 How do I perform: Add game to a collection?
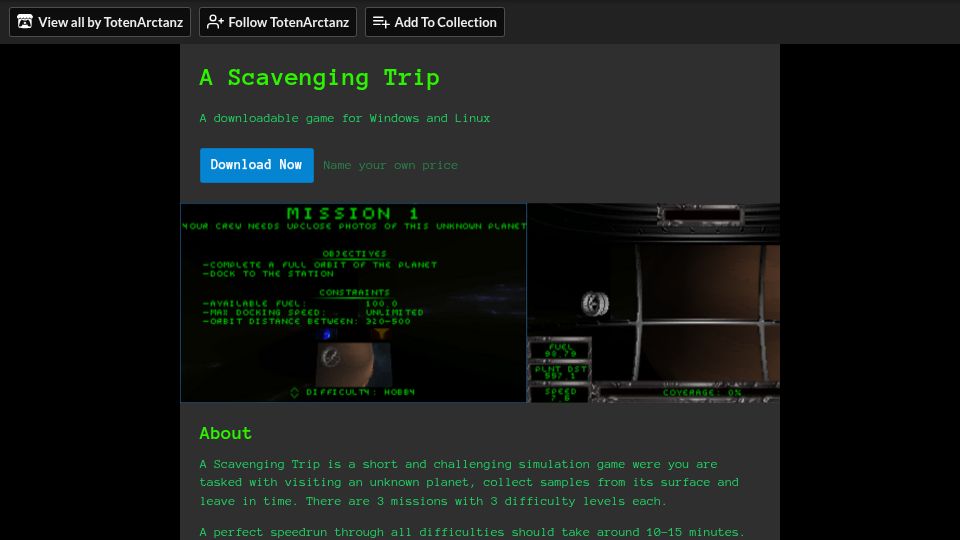[x=435, y=22]
